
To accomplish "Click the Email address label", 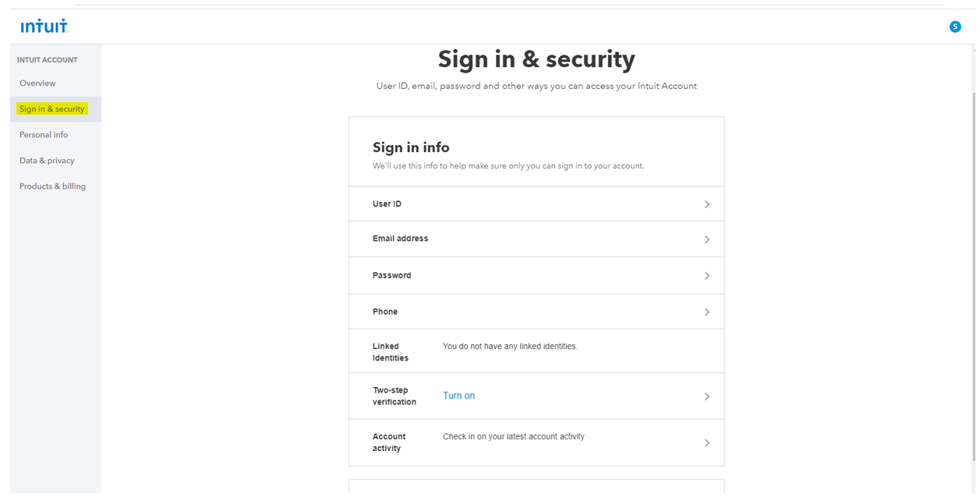I will [x=400, y=238].
